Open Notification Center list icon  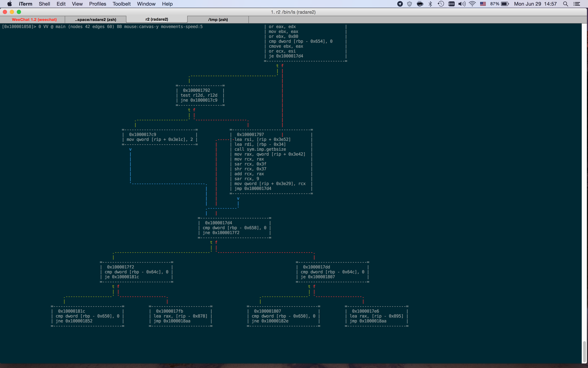point(577,4)
